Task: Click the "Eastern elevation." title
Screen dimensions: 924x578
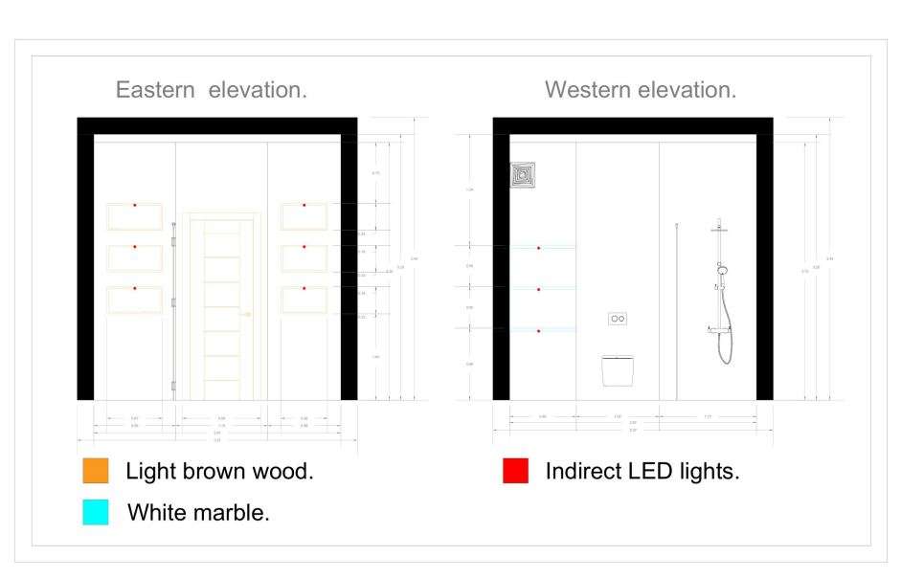Action: tap(212, 91)
